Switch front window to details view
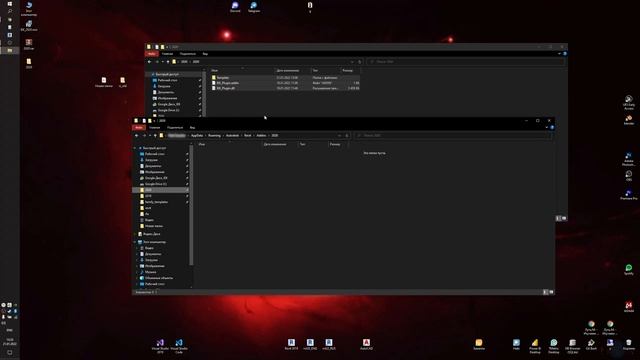640x360 pixels. click(x=545, y=292)
